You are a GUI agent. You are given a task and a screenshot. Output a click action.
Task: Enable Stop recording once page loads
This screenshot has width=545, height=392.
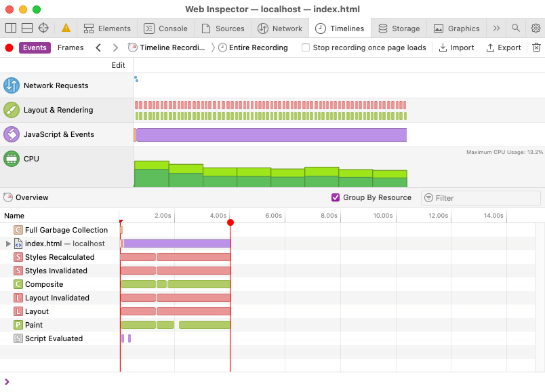(304, 47)
